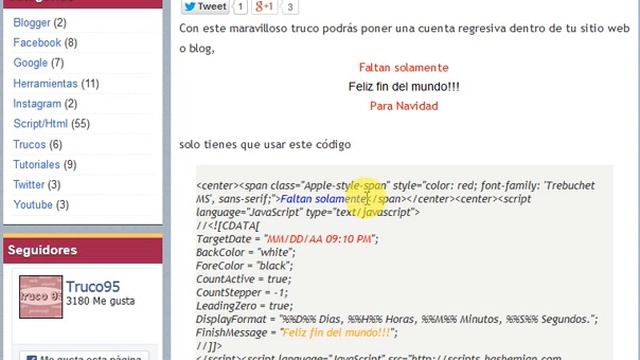Open the Tutoriales category link
Screen dimensions: 640x360
tap(36, 164)
